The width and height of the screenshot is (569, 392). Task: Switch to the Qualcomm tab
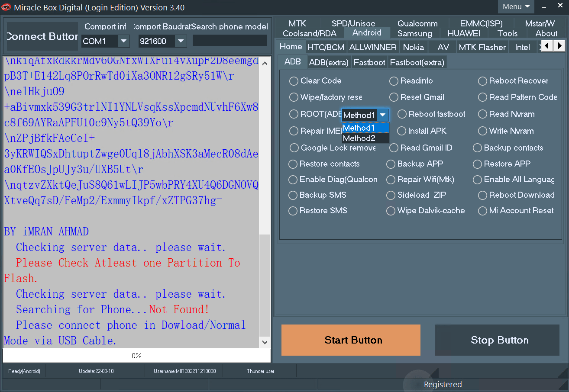[417, 23]
